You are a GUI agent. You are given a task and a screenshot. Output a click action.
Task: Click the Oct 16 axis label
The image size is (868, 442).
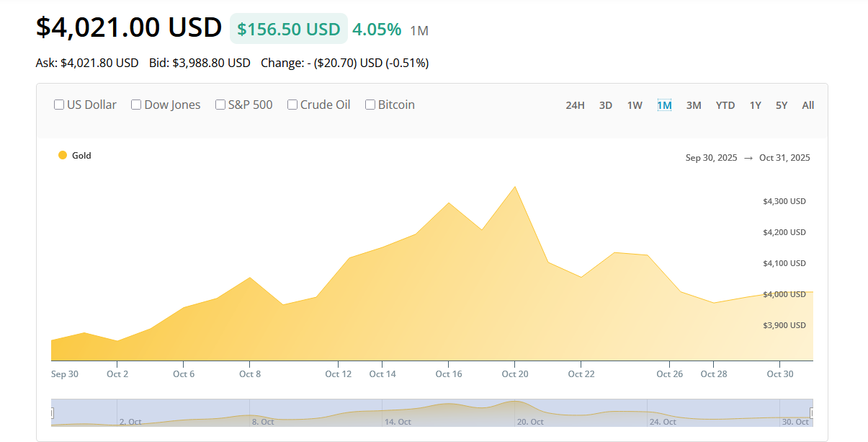tap(449, 374)
